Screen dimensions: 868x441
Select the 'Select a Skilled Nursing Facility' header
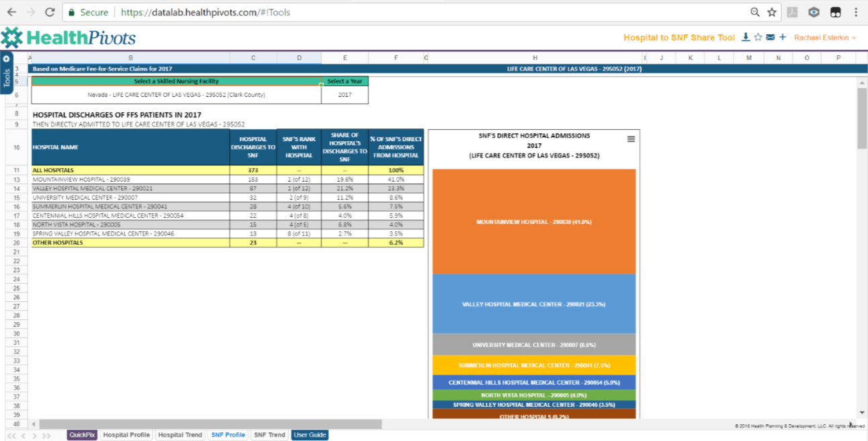[176, 81]
